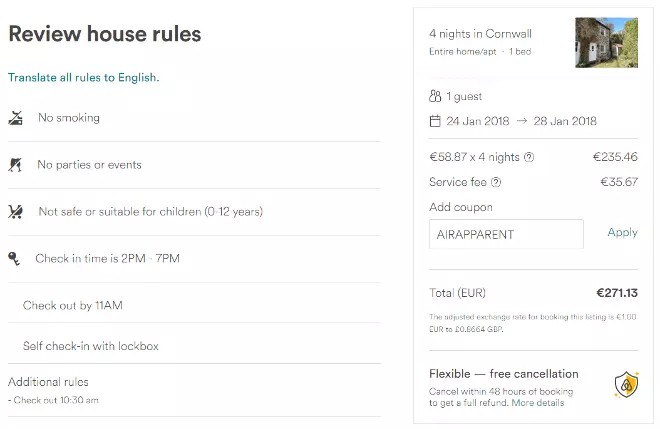
Task: Click the free cancellation shield badge
Action: 625,385
